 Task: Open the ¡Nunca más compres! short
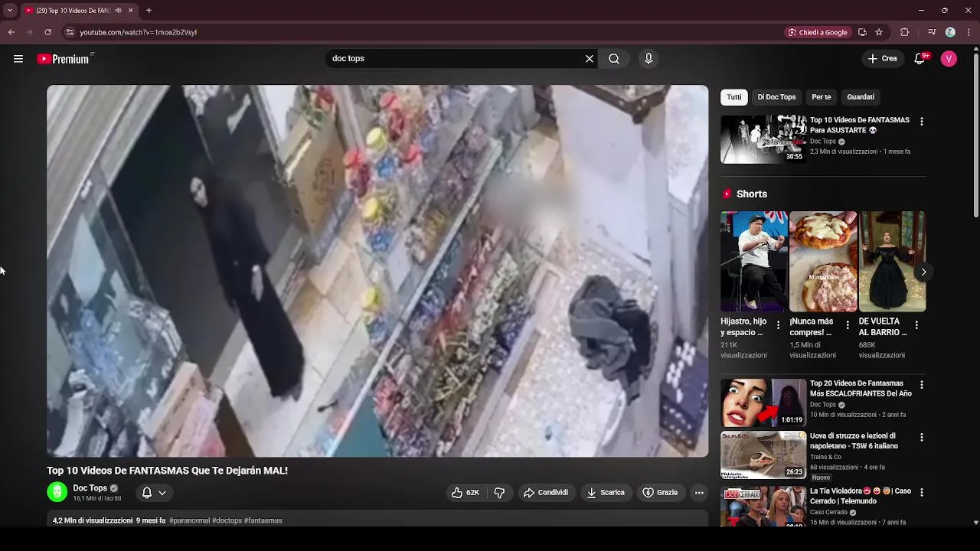click(x=823, y=262)
